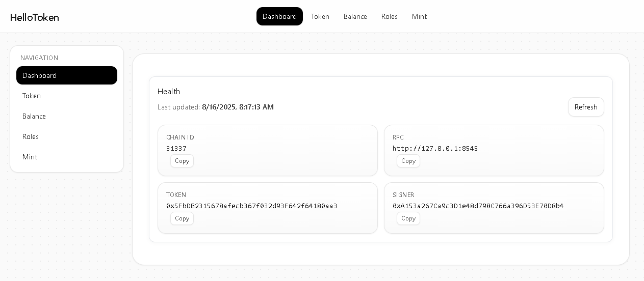Open the Dashboard tab in top navigation
Screen dimensions: 644x281
[279, 16]
